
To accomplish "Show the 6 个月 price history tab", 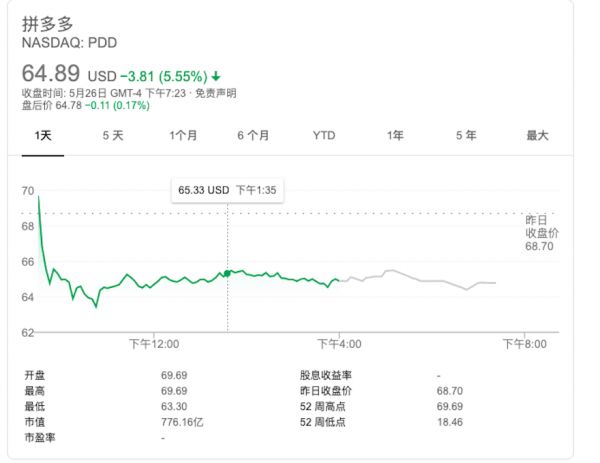I will [253, 135].
